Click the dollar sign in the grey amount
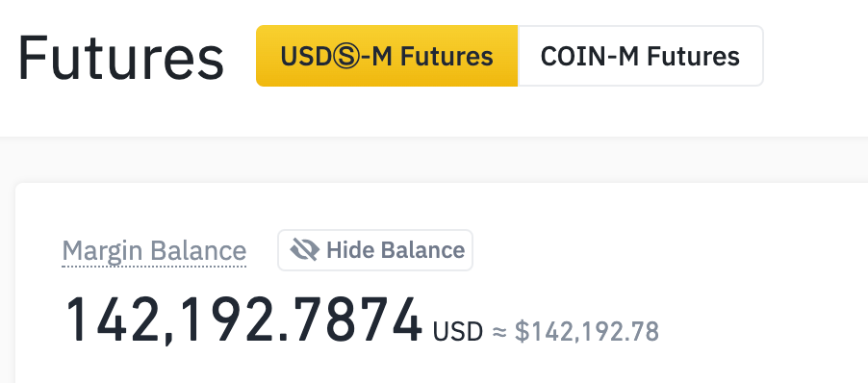This screenshot has height=383, width=868. pyautogui.click(x=522, y=332)
